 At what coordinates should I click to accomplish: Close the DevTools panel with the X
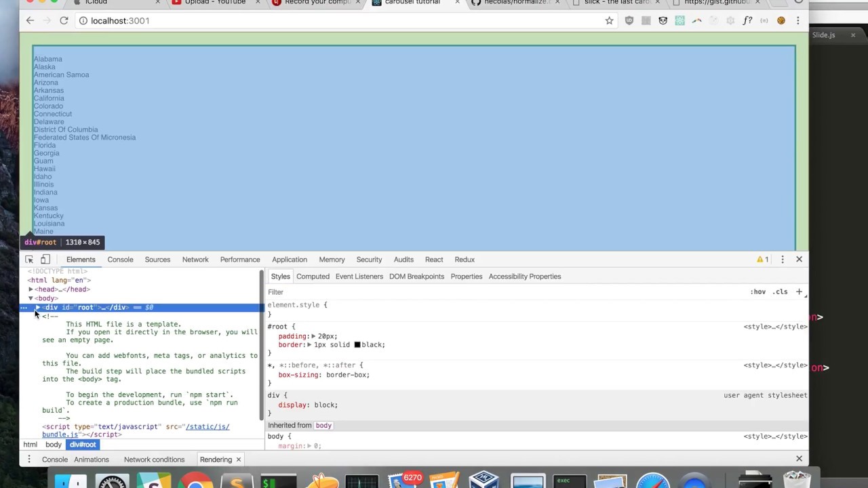799,260
